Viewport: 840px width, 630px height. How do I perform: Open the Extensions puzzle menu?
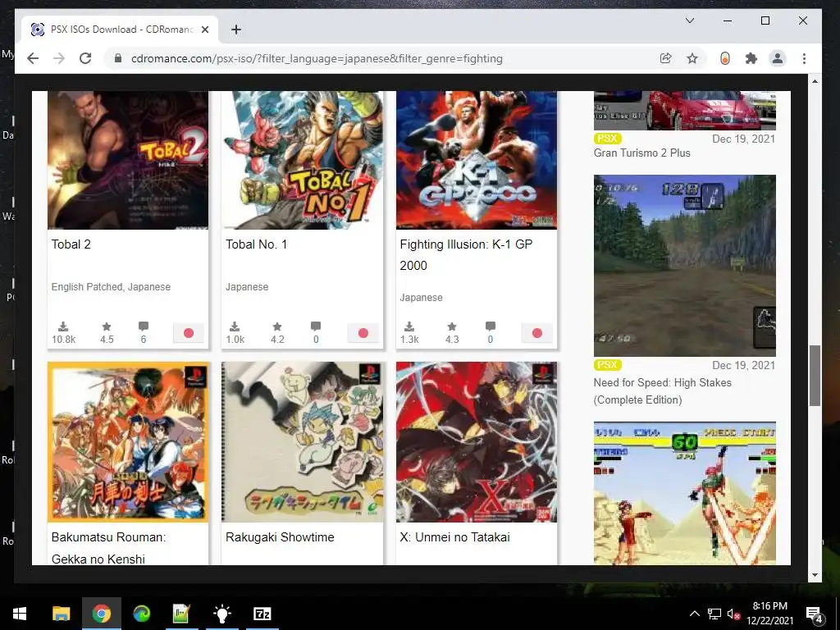pyautogui.click(x=751, y=58)
